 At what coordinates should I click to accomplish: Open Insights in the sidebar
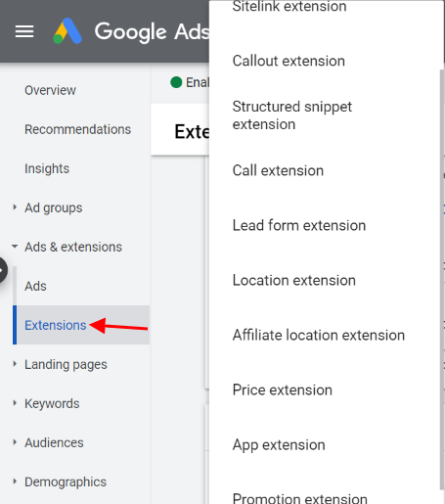47,168
